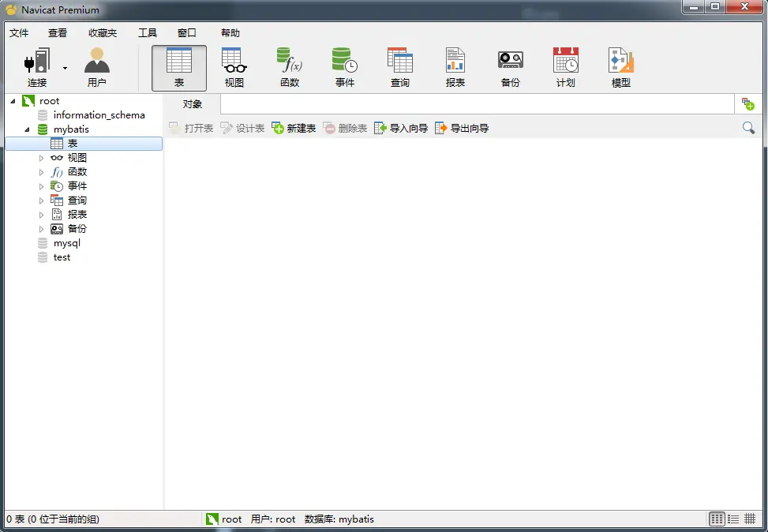Expand the 报表 tree node
Screen dimensions: 768x532
pyautogui.click(x=41, y=215)
